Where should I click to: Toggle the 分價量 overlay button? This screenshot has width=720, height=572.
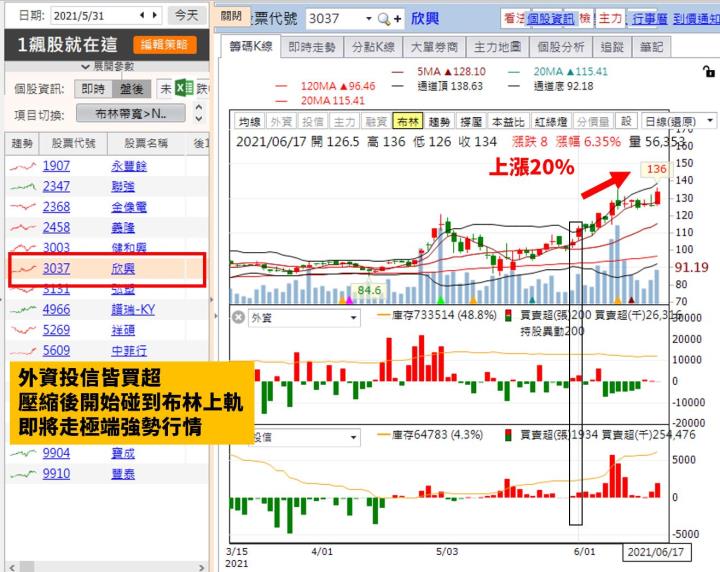point(593,122)
